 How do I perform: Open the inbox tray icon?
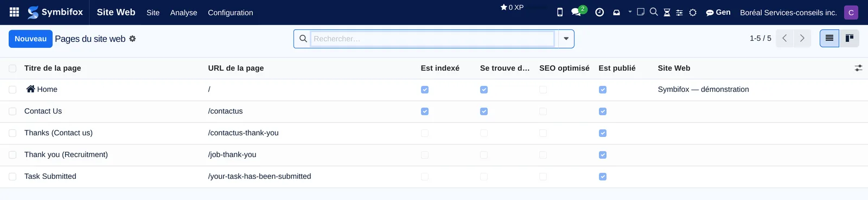coord(616,12)
